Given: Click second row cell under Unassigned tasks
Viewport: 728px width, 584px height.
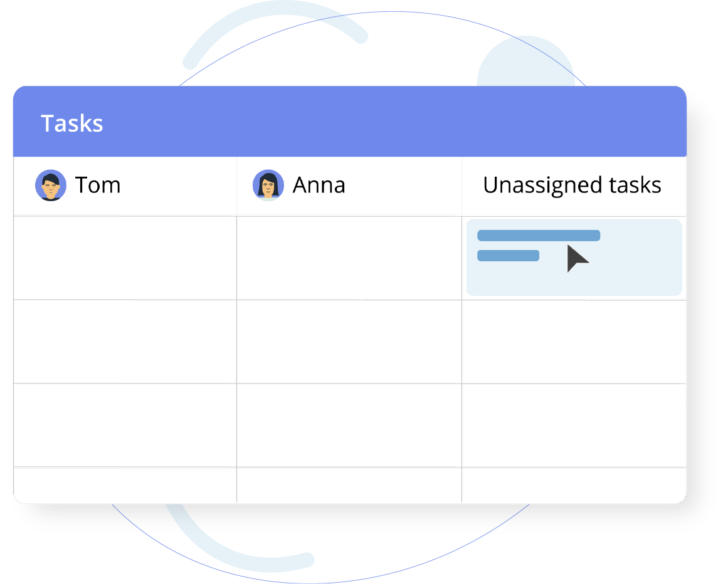Looking at the screenshot, I should 574,342.
